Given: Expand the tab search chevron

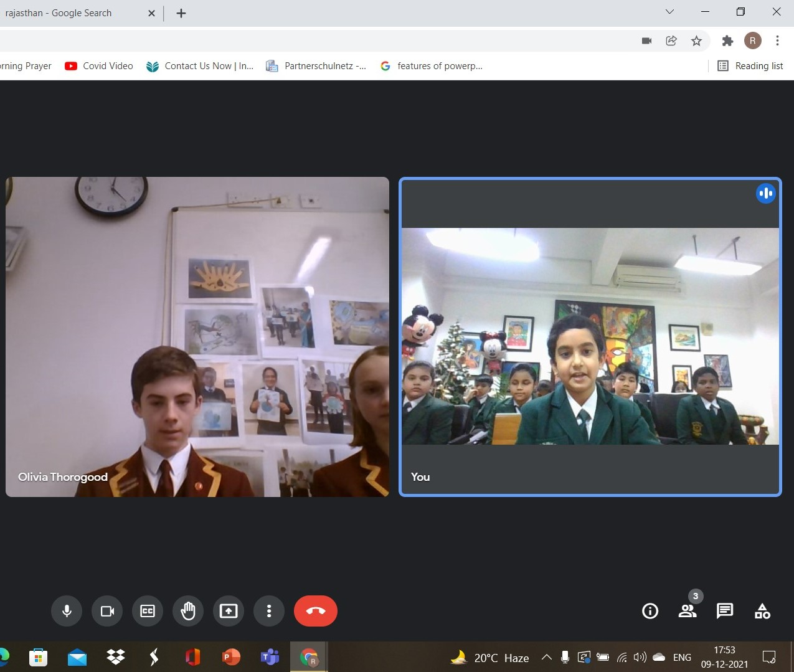Looking at the screenshot, I should [x=669, y=12].
